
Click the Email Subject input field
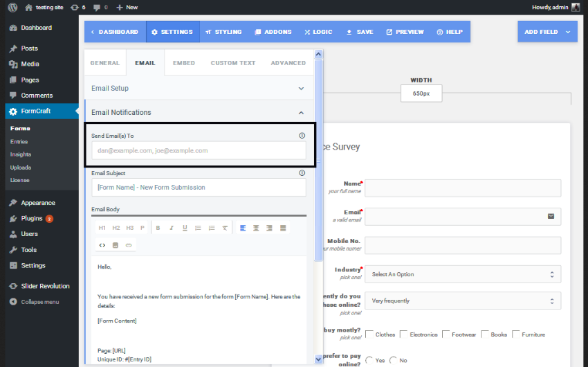click(x=199, y=187)
